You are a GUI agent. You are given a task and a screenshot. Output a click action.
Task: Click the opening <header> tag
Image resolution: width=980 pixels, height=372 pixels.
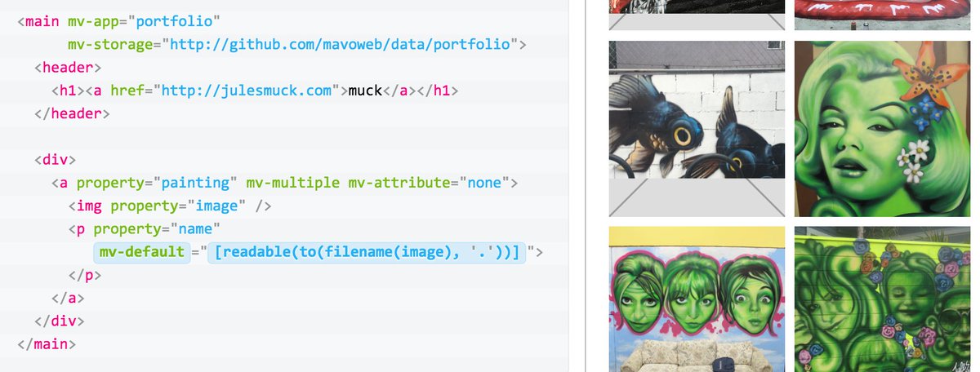click(x=68, y=67)
